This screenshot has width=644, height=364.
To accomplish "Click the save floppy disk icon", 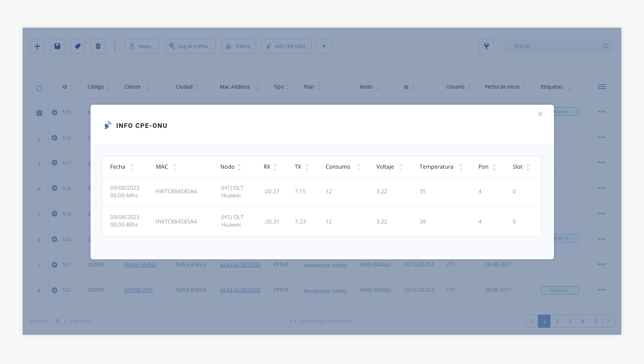I will coord(57,46).
